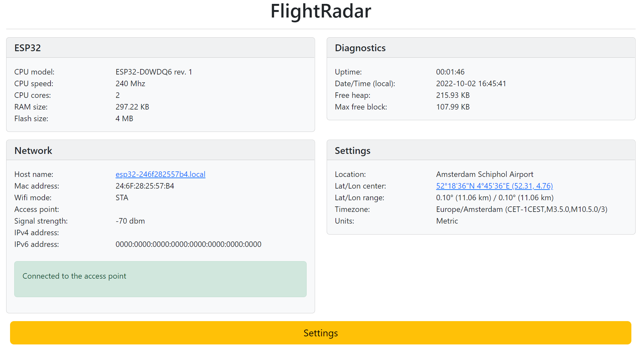644x348 pixels.
Task: Open the 52°18'36"N 4°45'36"E coordinates link
Action: point(494,186)
